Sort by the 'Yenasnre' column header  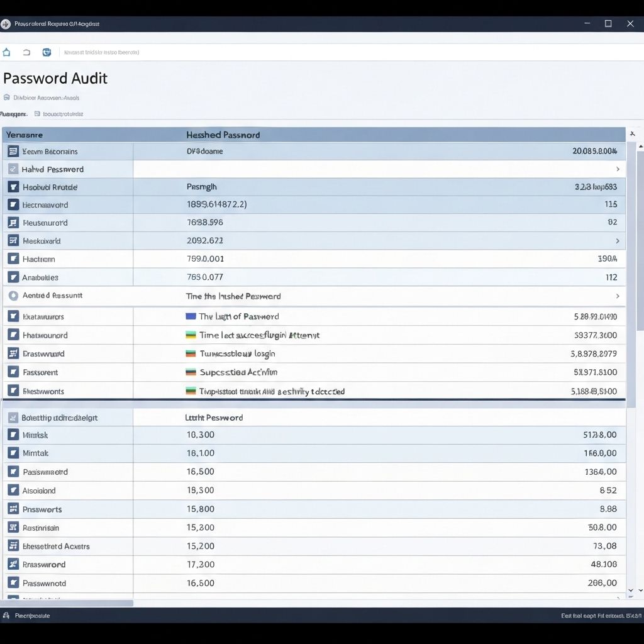click(x=25, y=135)
